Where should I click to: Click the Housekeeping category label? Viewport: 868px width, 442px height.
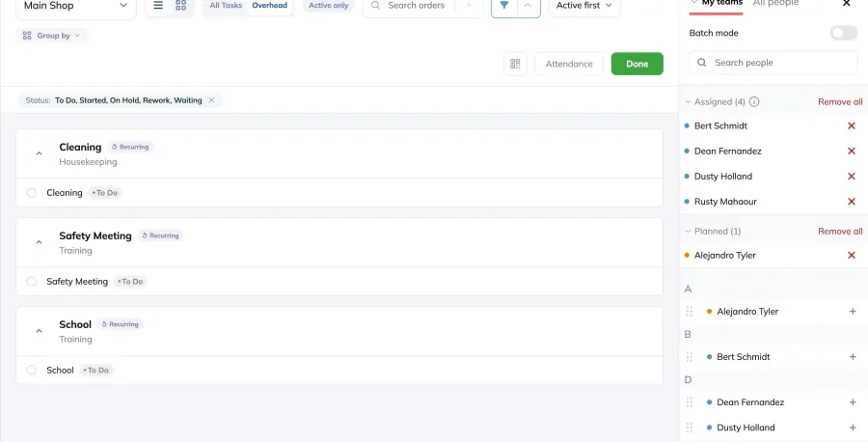[88, 162]
